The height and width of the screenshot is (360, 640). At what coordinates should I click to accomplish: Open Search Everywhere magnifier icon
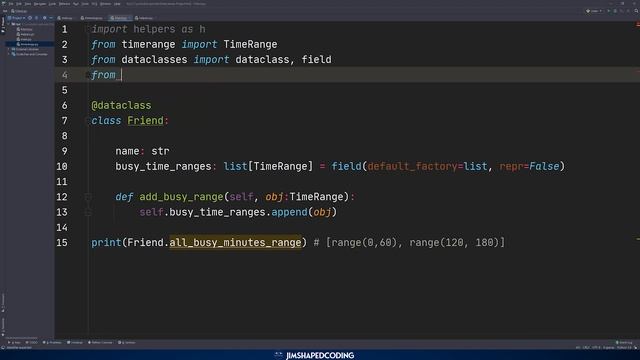click(x=636, y=11)
